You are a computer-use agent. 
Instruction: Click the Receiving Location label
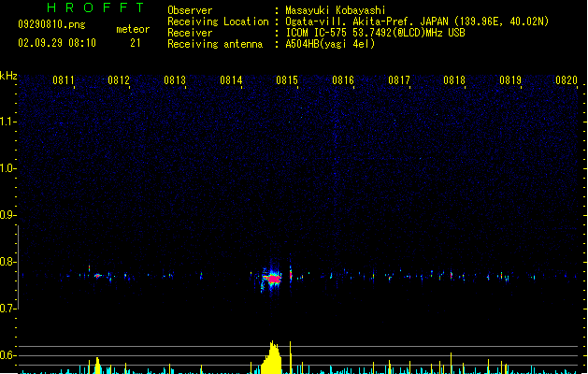[218, 22]
